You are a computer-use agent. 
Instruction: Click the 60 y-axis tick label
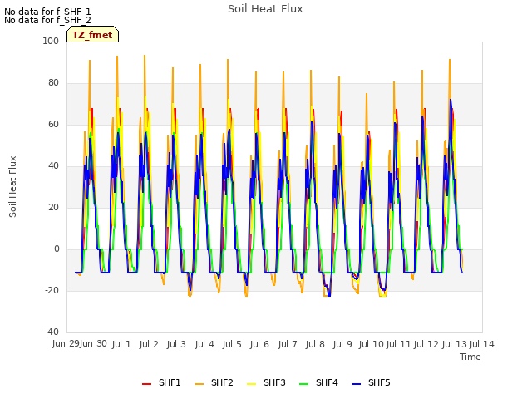pos(53,125)
